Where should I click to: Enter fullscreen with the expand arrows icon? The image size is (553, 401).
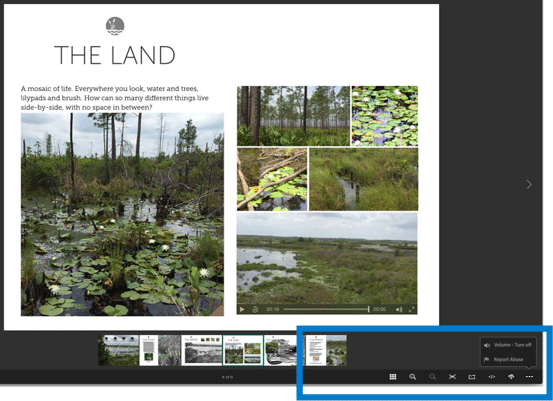coord(452,377)
